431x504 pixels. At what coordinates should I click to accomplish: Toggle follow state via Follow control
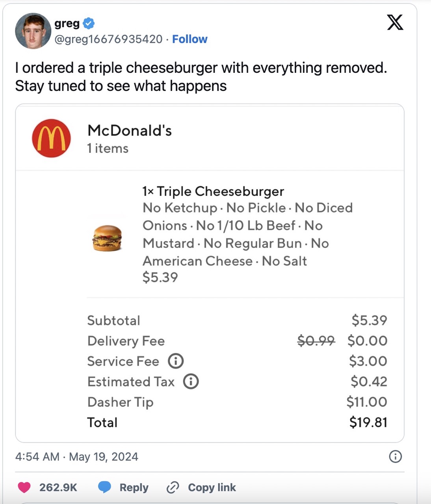coord(190,39)
